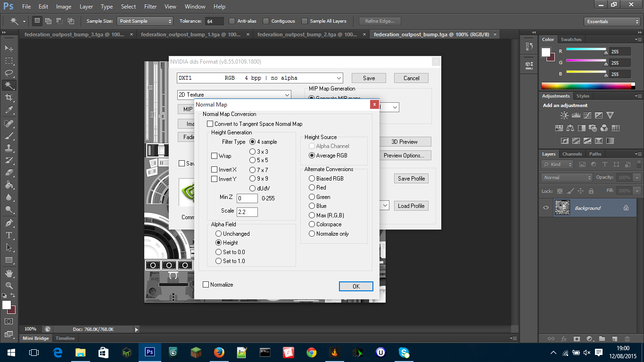644x362 pixels.
Task: Delete layer using trash icon
Action: pyautogui.click(x=627, y=338)
